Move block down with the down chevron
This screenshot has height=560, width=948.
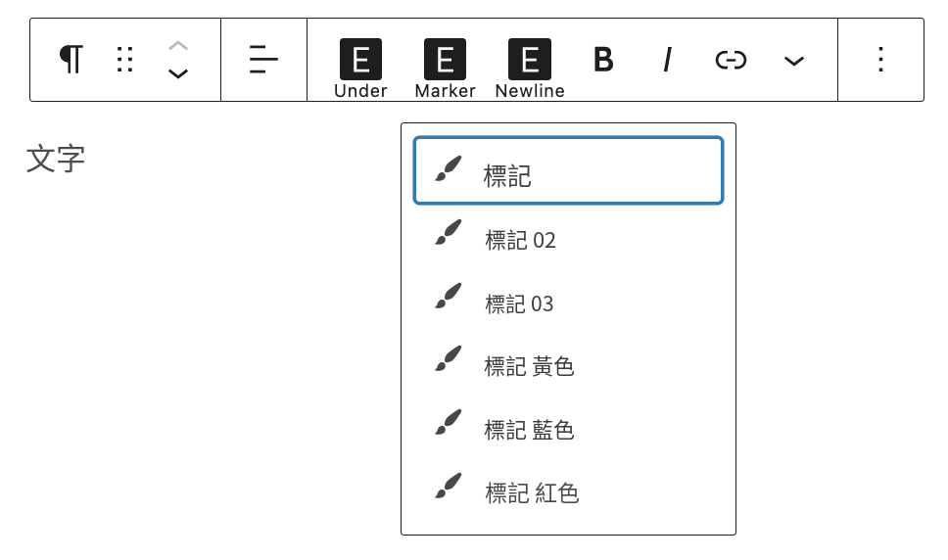pyautogui.click(x=178, y=73)
